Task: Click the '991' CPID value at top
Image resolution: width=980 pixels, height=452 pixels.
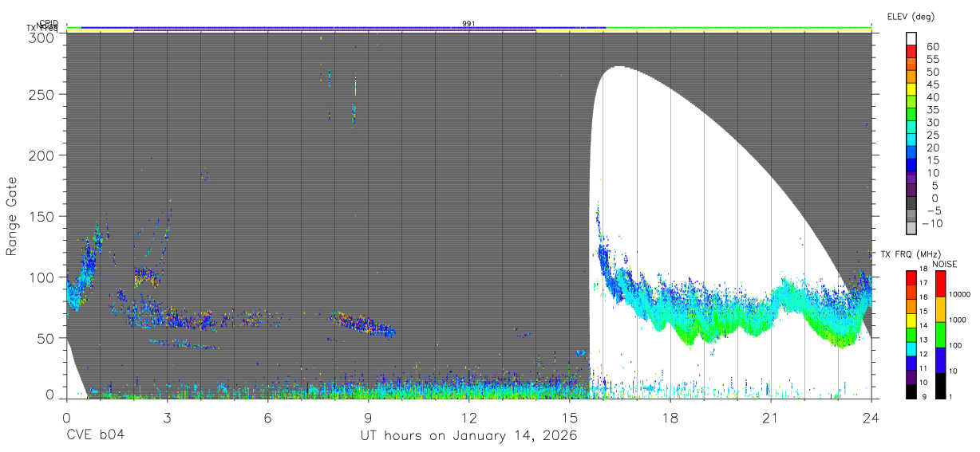Action: coord(469,24)
